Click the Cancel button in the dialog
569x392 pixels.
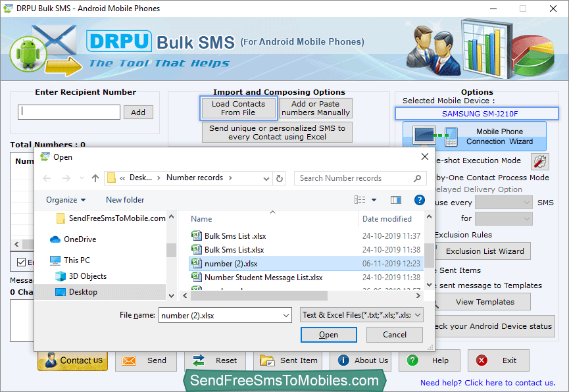pyautogui.click(x=395, y=335)
